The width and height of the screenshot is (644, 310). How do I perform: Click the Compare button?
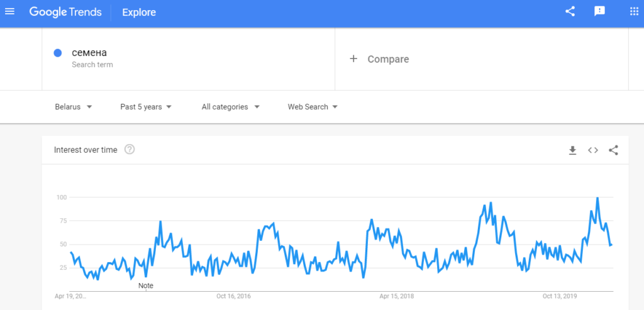pyautogui.click(x=379, y=59)
